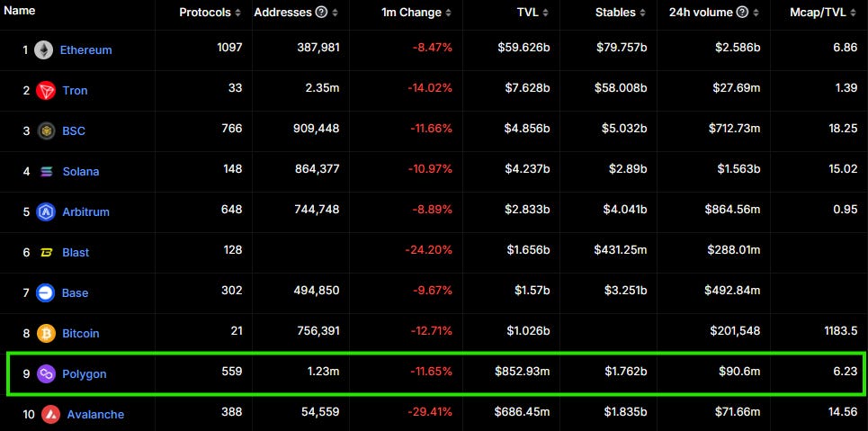The width and height of the screenshot is (868, 431).
Task: Select Solana addresses value 864,377
Action: pyautogui.click(x=316, y=169)
